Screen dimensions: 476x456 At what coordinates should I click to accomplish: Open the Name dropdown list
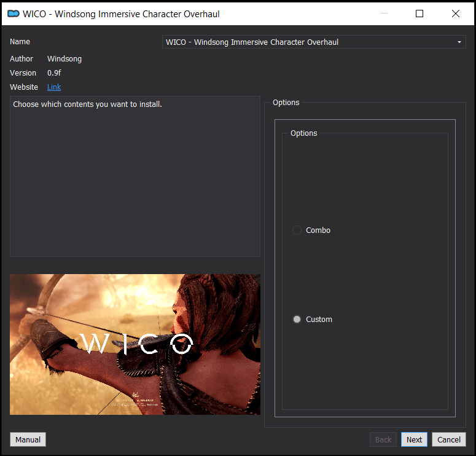click(x=314, y=42)
